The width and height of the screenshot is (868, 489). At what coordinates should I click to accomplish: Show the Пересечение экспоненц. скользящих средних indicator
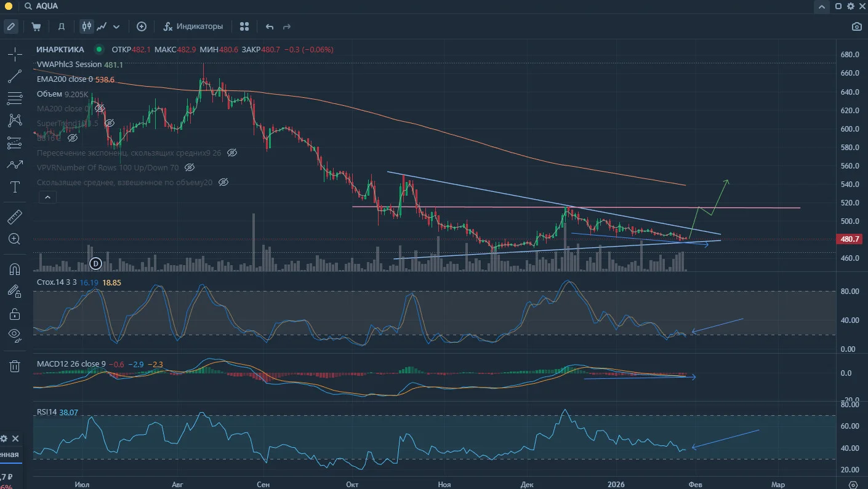[x=232, y=153]
